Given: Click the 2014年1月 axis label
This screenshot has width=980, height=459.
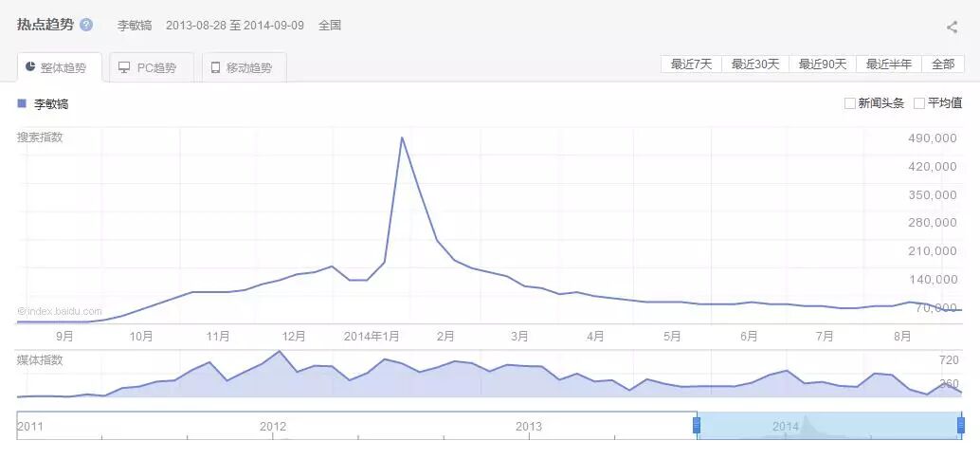Looking at the screenshot, I should click(372, 337).
